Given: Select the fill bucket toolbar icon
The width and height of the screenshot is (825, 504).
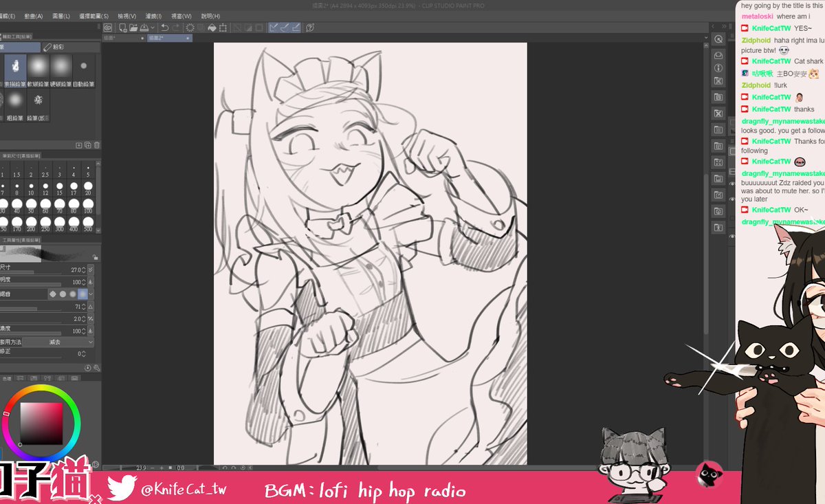Looking at the screenshot, I should click(x=212, y=28).
